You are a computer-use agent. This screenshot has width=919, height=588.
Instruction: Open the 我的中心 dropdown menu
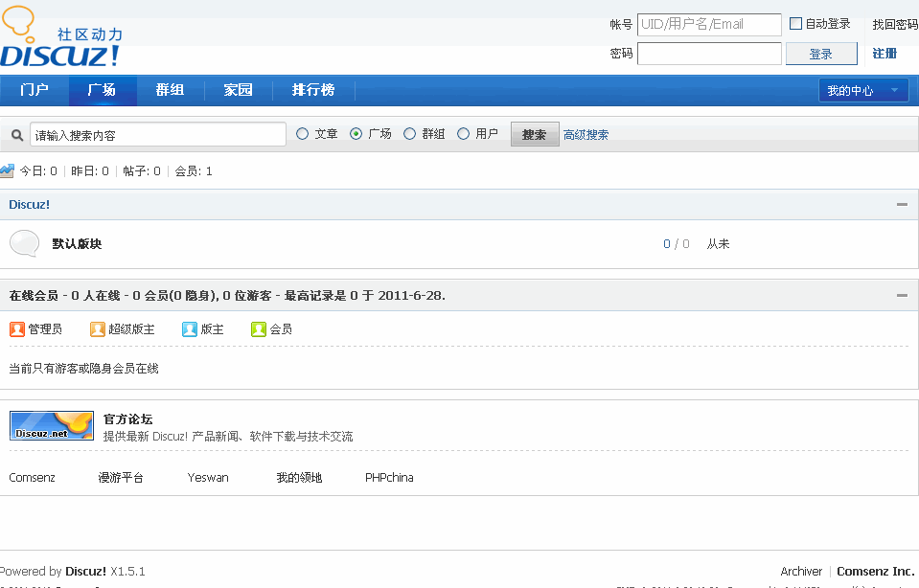click(863, 91)
